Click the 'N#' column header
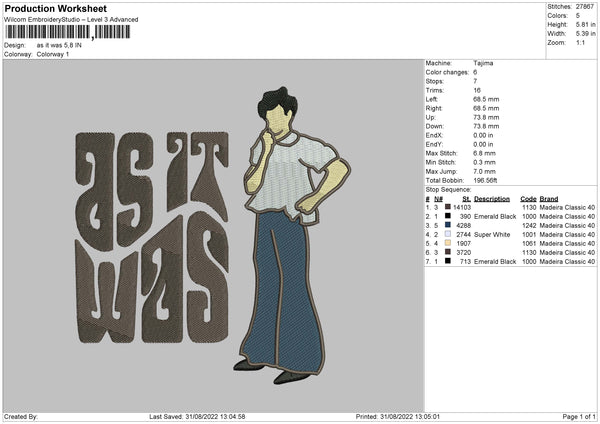 click(x=439, y=199)
